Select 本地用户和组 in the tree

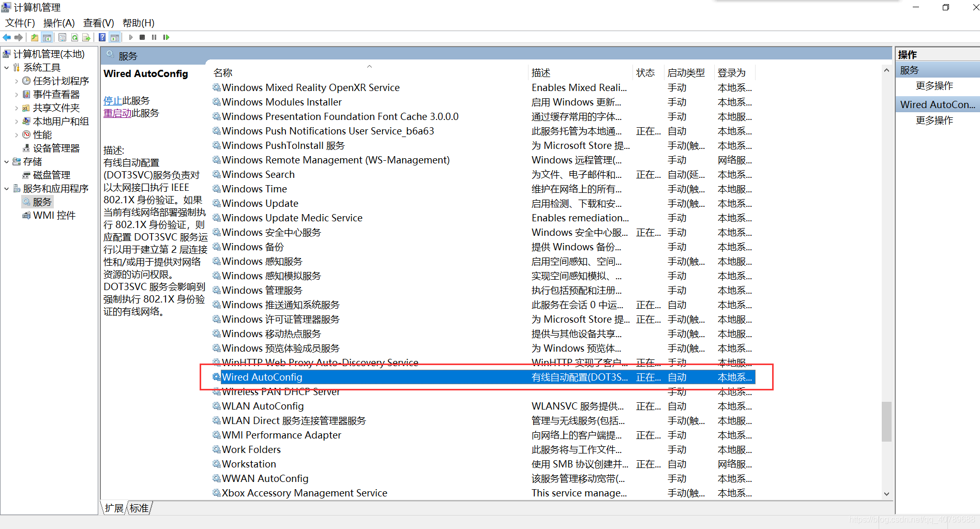[61, 121]
